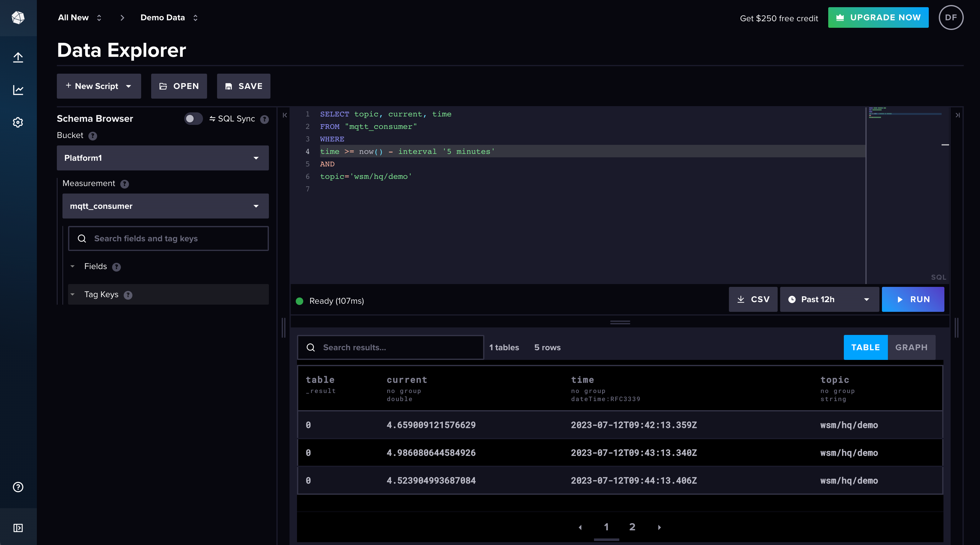
Task: Open the Settings gear icon in sidebar
Action: click(x=18, y=122)
